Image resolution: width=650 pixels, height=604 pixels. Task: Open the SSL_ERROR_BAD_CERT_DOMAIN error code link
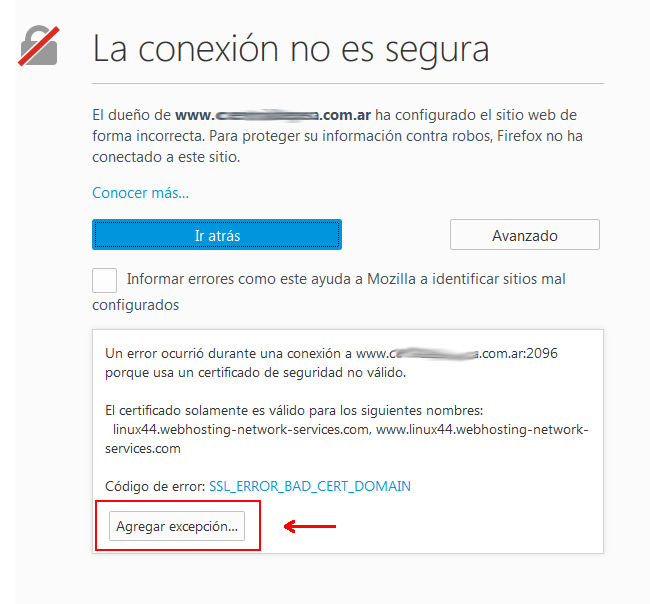(310, 486)
